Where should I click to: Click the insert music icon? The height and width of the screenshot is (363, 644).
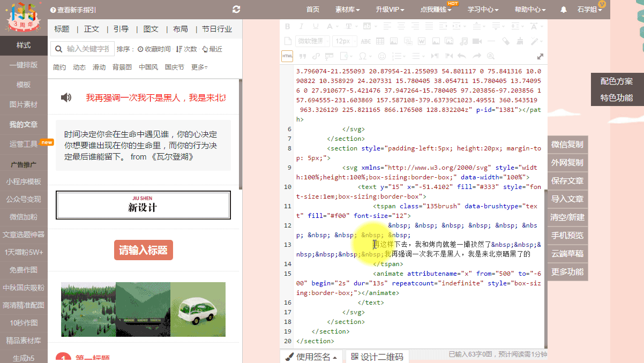[463, 41]
